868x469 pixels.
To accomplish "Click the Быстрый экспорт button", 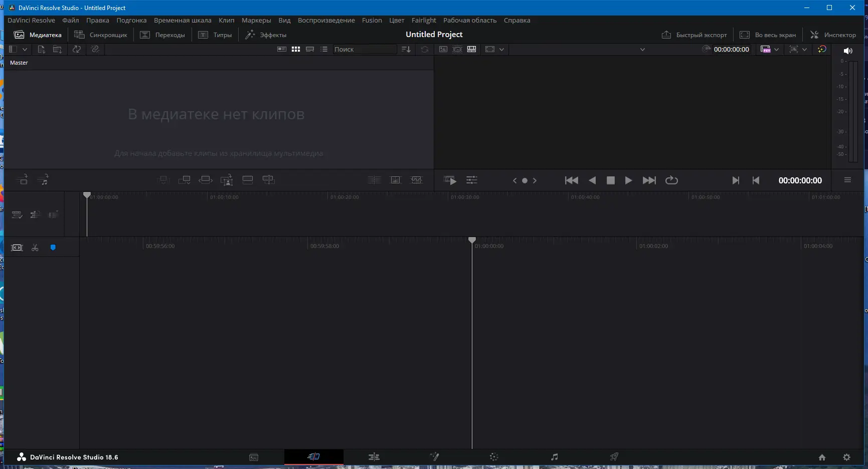I will pyautogui.click(x=695, y=35).
